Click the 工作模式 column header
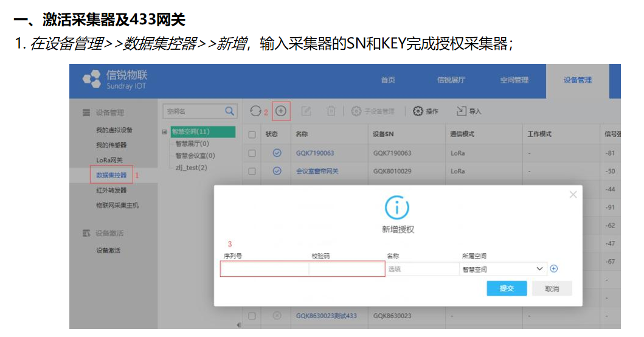The image size is (644, 337). coord(539,134)
